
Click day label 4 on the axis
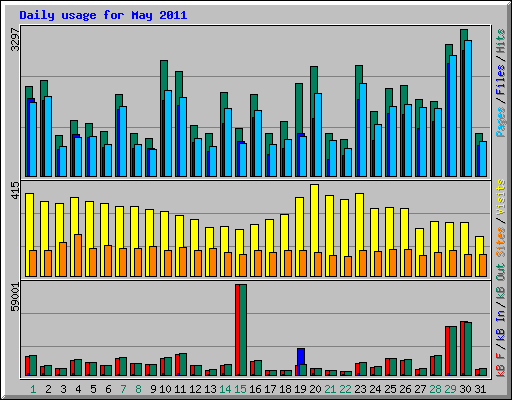click(78, 389)
